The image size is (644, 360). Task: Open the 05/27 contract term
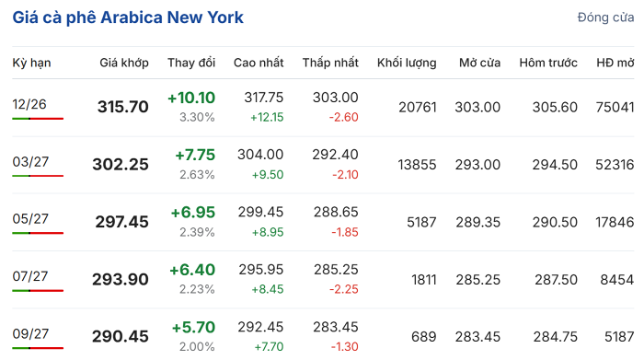click(30, 219)
